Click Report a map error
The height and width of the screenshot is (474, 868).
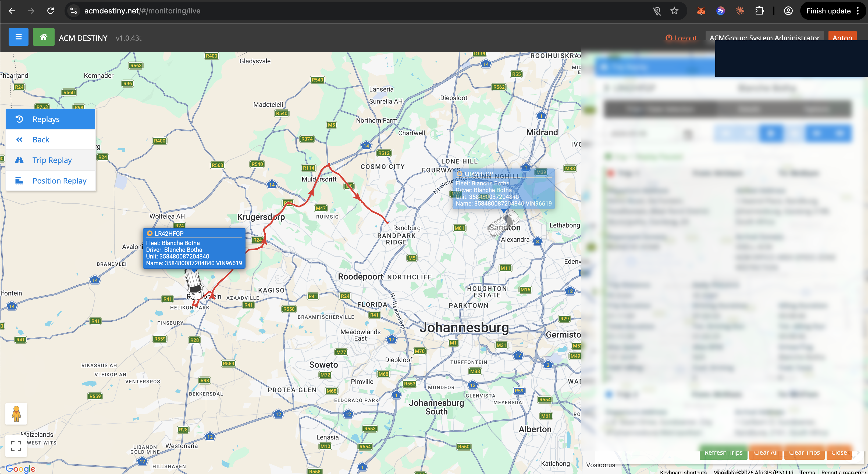point(844,472)
